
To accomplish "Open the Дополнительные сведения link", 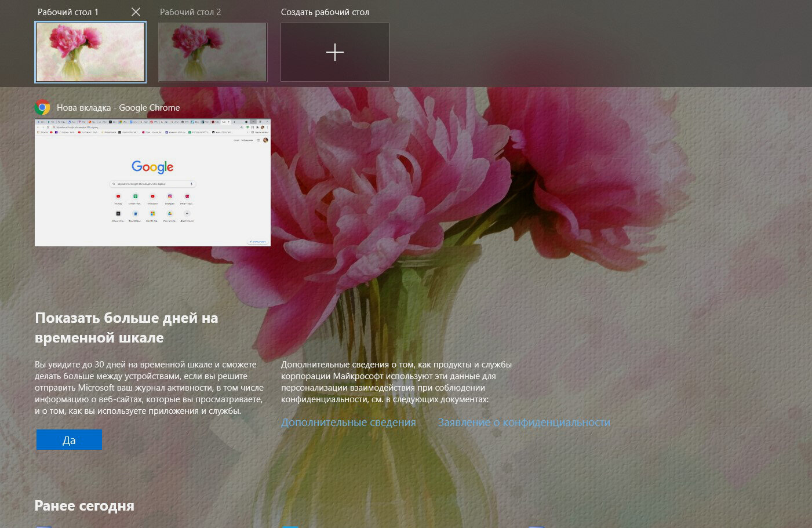I will click(348, 423).
